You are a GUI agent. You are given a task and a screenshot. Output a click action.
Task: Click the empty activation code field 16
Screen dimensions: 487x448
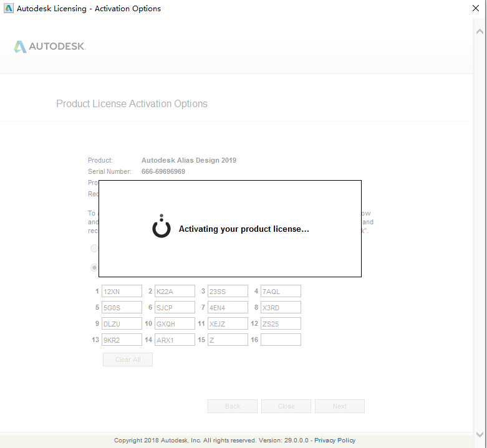(281, 340)
